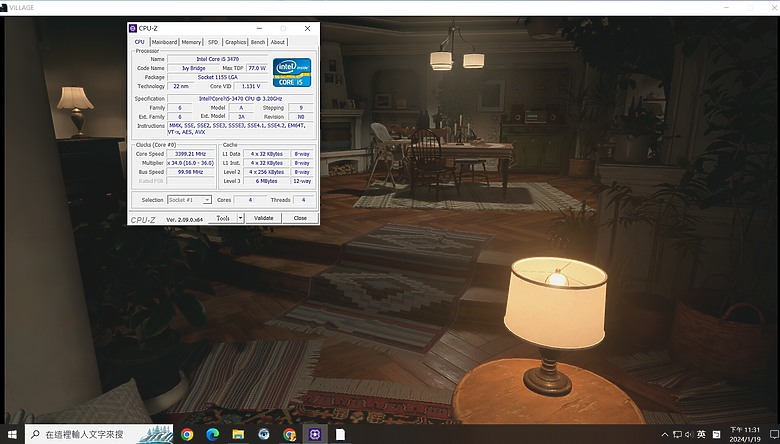Click the Max TDP value 77.0 W
The image size is (780, 444).
(x=257, y=68)
